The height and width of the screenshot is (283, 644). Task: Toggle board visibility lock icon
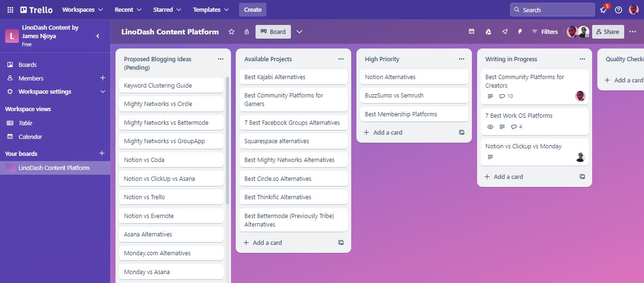coord(247,32)
